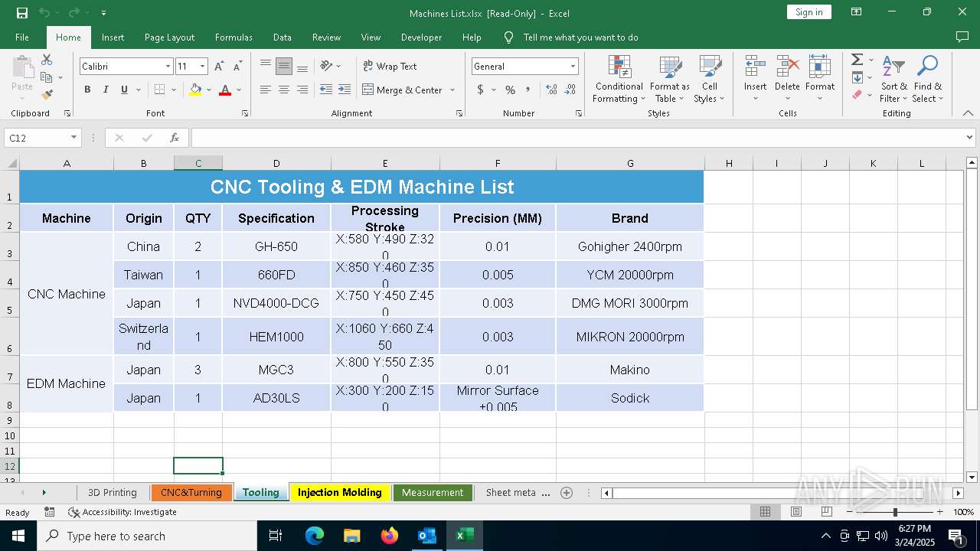Expand the formula bar

pyautogui.click(x=971, y=138)
